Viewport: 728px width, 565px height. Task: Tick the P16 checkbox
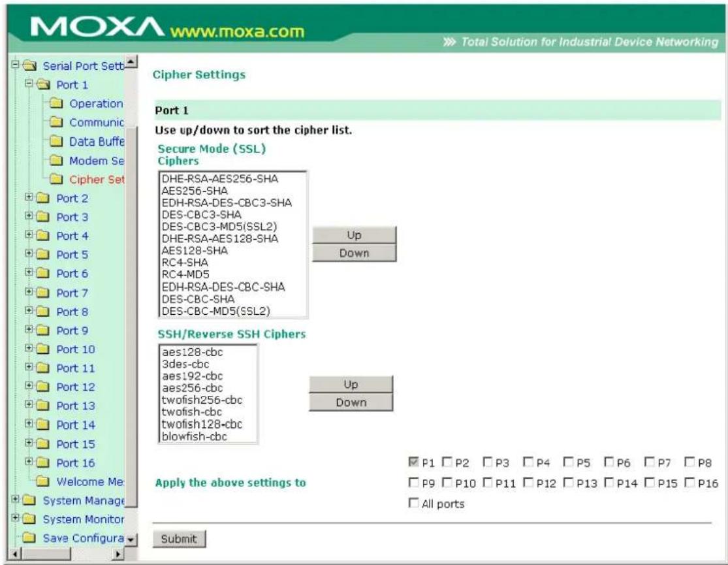pos(689,482)
